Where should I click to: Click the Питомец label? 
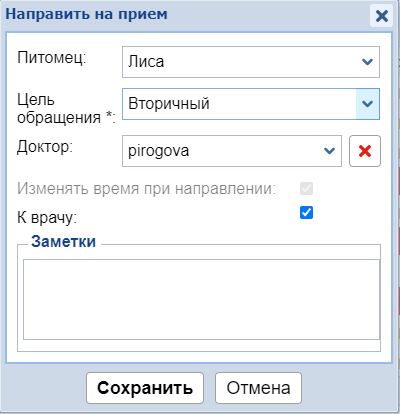52,58
